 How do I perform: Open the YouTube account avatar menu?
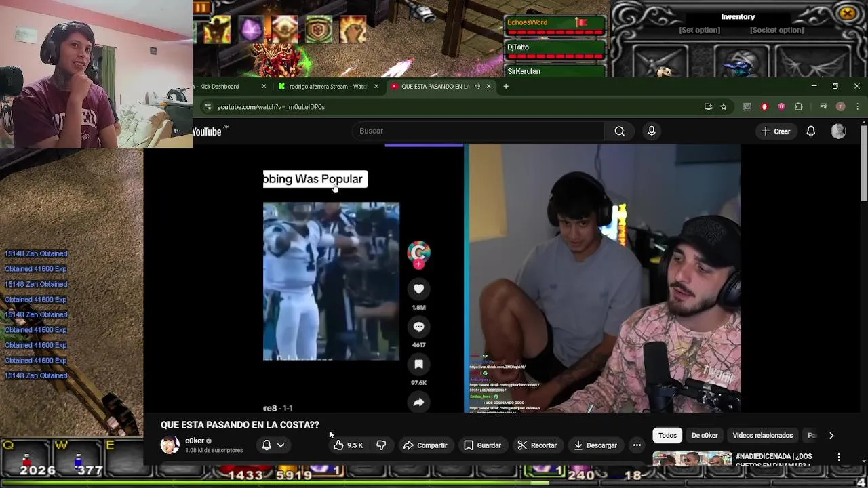pyautogui.click(x=839, y=131)
